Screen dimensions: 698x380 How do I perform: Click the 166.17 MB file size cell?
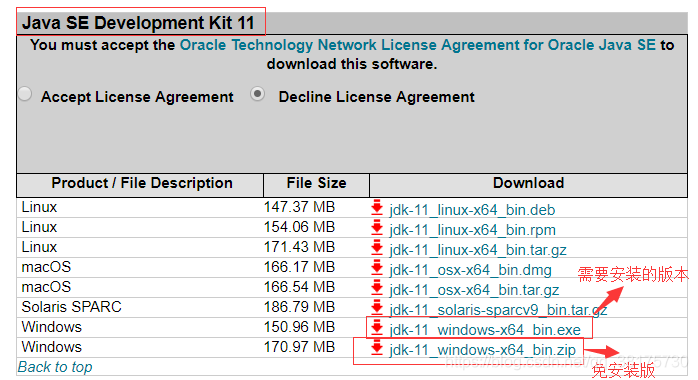(299, 267)
